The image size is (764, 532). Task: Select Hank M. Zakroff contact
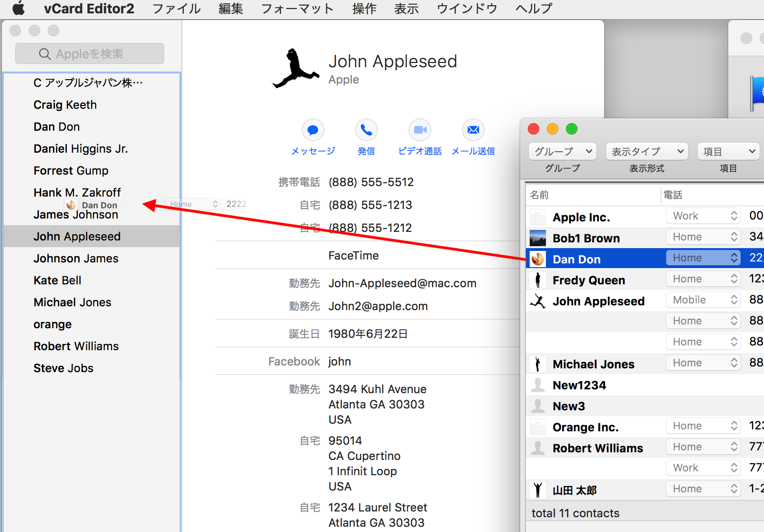(92, 192)
